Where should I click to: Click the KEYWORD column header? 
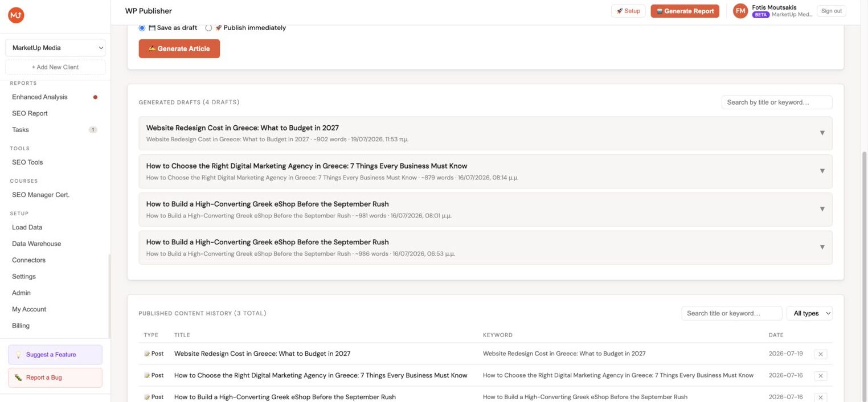498,335
